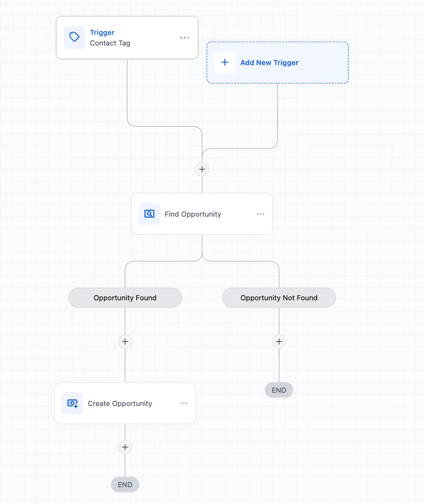
Task: Add a step above Find Opportunity
Action: [x=202, y=169]
